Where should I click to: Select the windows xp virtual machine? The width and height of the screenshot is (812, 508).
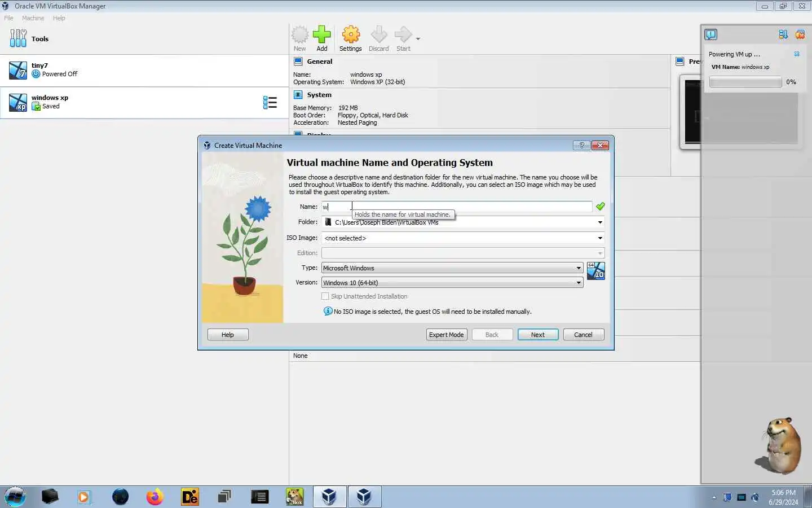[144, 102]
